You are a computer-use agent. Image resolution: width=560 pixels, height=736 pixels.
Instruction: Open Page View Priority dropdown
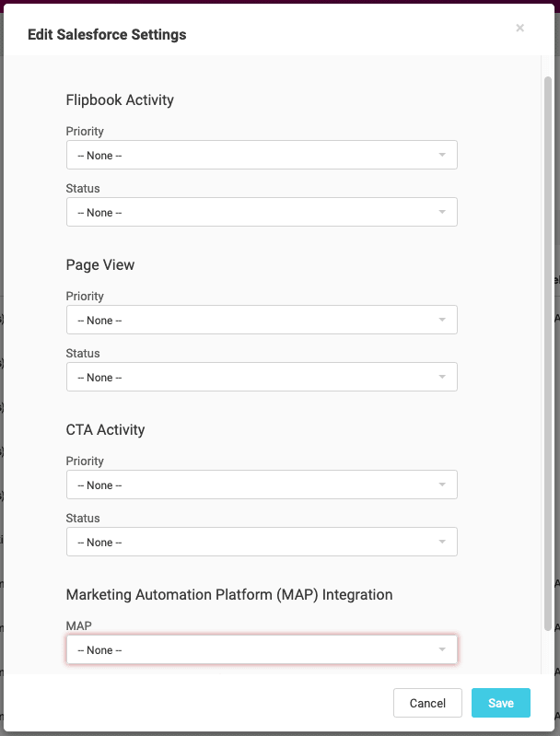[262, 320]
